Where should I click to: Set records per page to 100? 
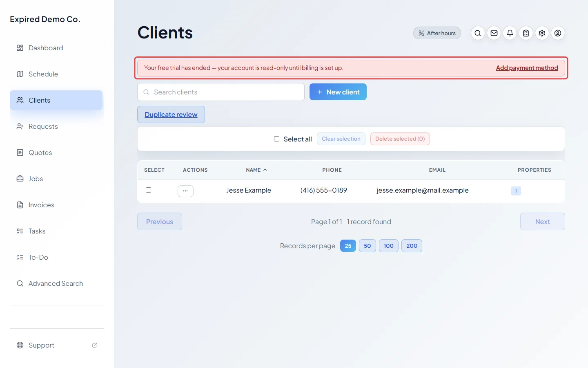coord(389,246)
